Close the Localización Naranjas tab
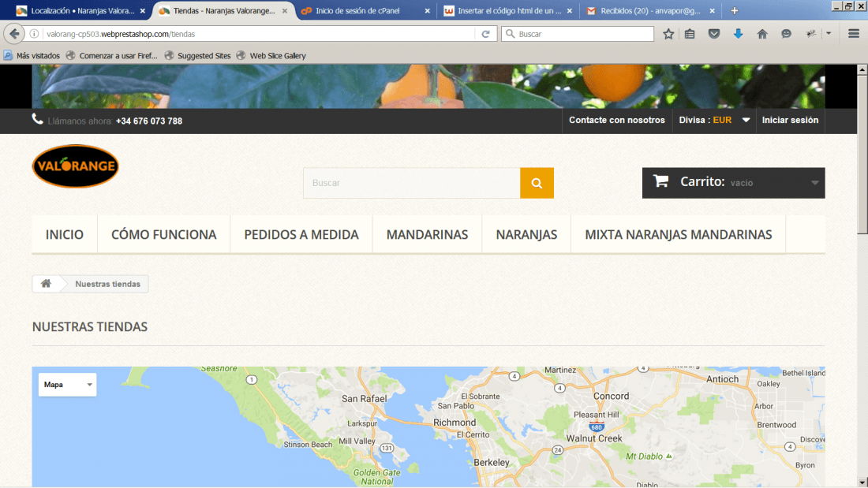Screen dimensions: 868x488 click(142, 10)
